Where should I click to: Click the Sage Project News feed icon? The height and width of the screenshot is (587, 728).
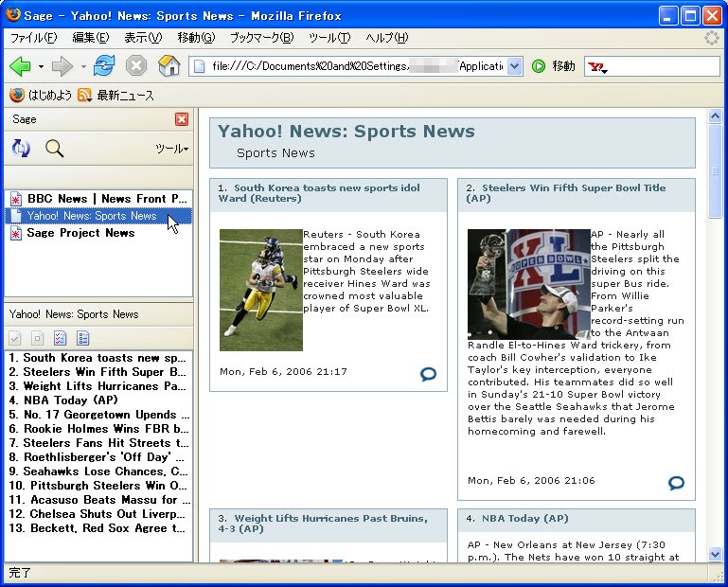click(16, 233)
